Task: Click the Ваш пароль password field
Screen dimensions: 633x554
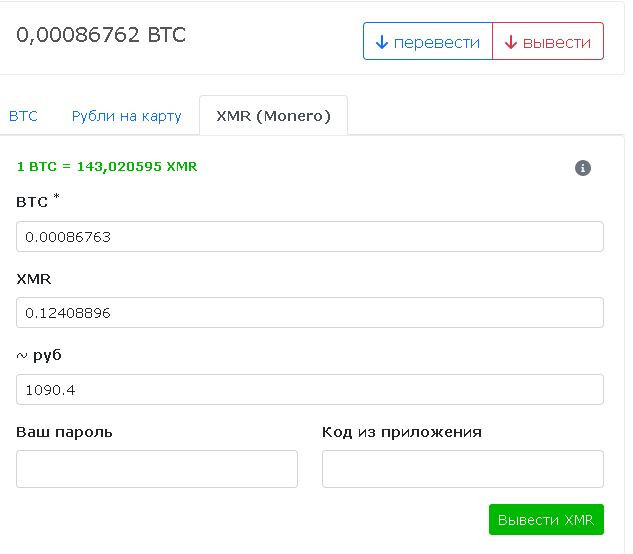Action: click(157, 469)
